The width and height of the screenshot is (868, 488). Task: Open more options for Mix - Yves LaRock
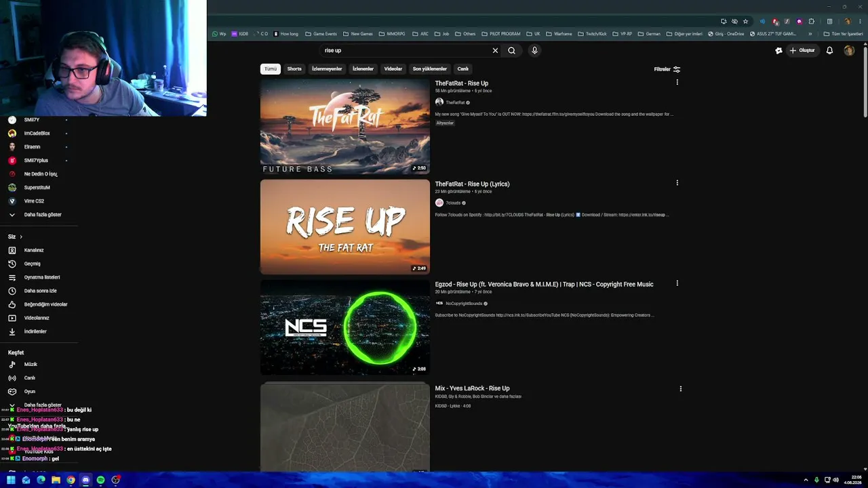(680, 389)
